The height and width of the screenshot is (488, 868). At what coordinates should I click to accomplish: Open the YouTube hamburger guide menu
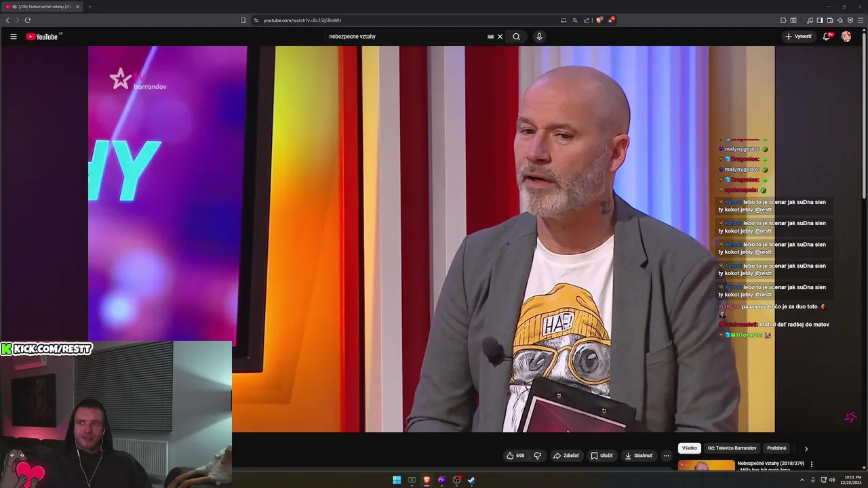point(13,37)
